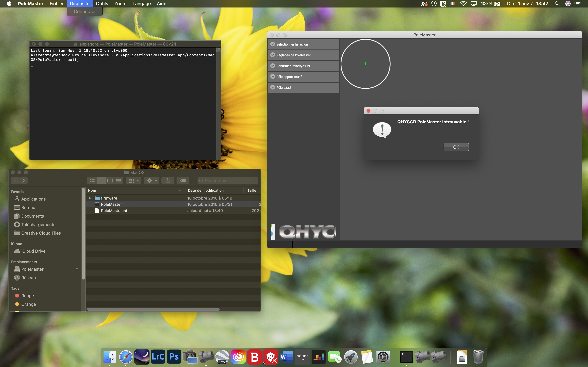588x367 pixels.
Task: Click the Finder tags toolbar icon
Action: tap(183, 181)
